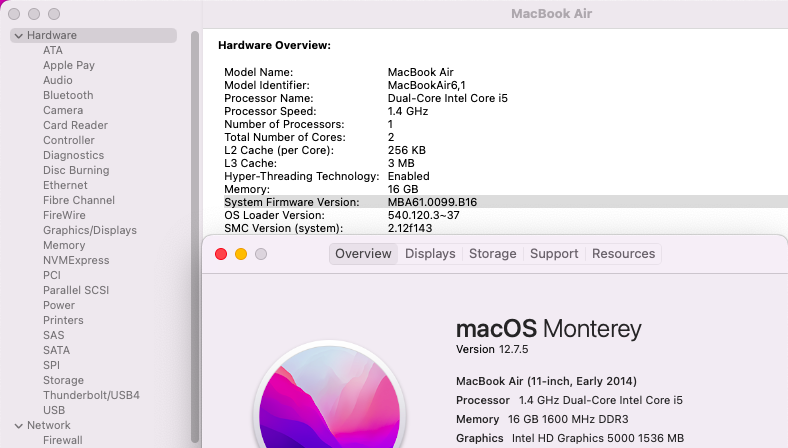Open the Camera hardware entry

(x=63, y=110)
